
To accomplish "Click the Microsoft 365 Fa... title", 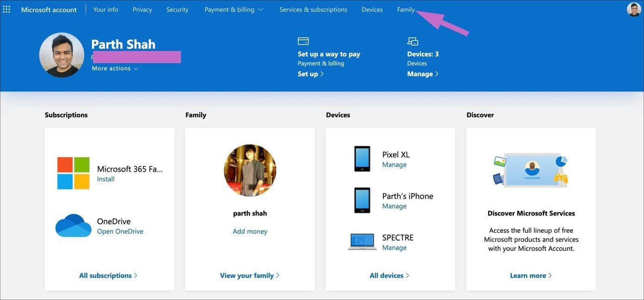I will pyautogui.click(x=130, y=169).
